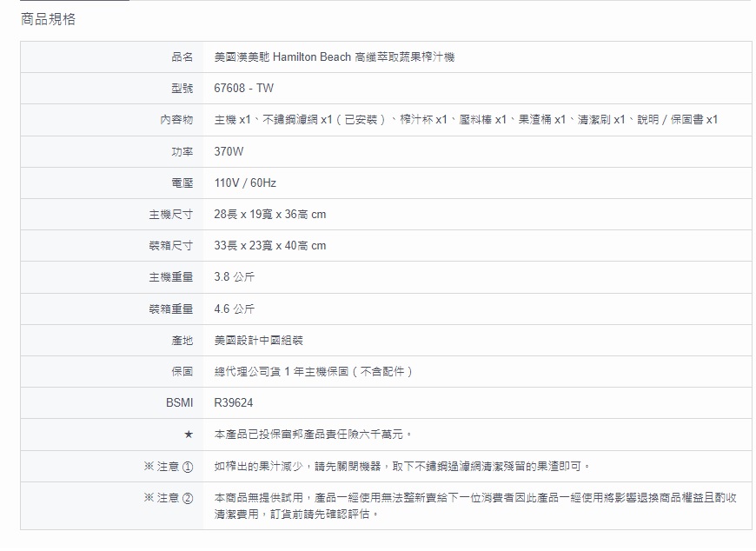Click the 注意 ① note label
756x551 pixels.
168,467
